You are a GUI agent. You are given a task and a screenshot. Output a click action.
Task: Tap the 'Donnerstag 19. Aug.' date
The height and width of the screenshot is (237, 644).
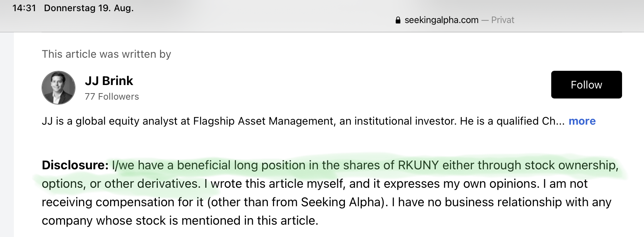coord(89,8)
